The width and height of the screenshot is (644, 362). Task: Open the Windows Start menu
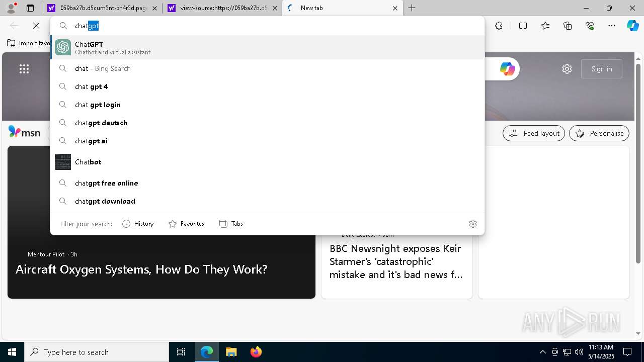point(12,352)
